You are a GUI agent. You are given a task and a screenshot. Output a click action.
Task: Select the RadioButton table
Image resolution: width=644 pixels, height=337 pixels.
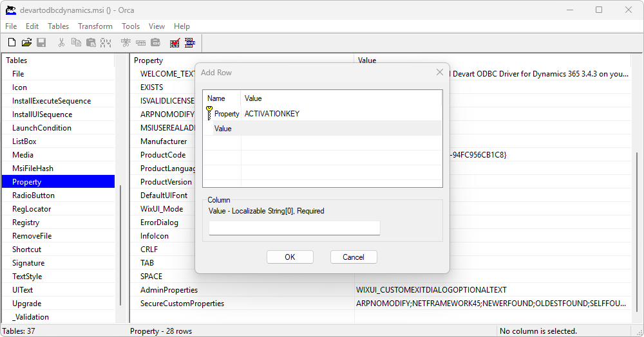(x=59, y=196)
